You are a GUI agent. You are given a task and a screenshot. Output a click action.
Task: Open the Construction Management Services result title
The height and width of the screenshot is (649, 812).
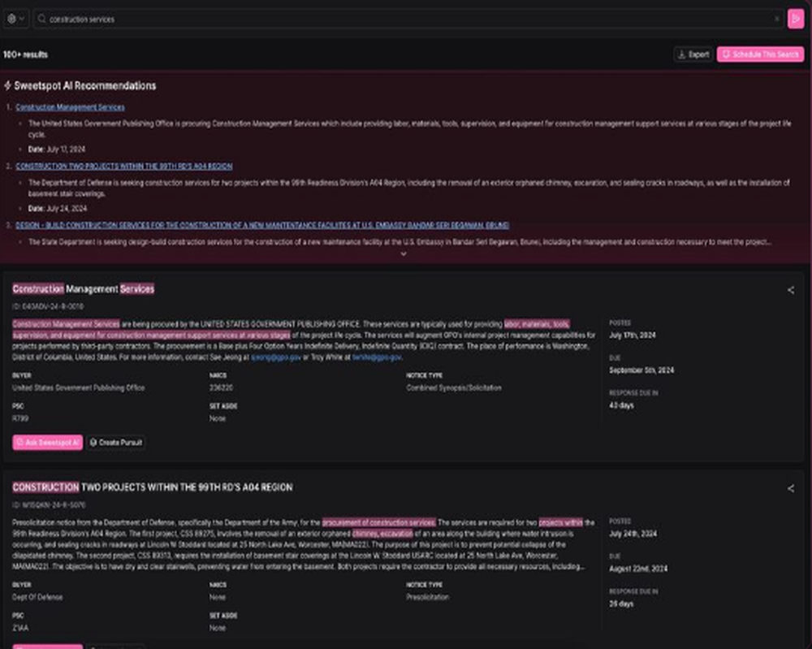[84, 289]
